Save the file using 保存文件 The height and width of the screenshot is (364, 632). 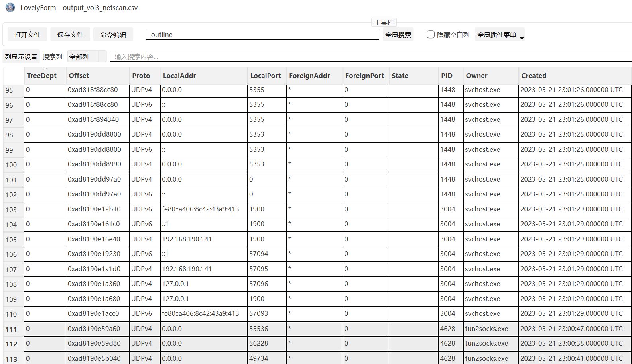click(70, 35)
